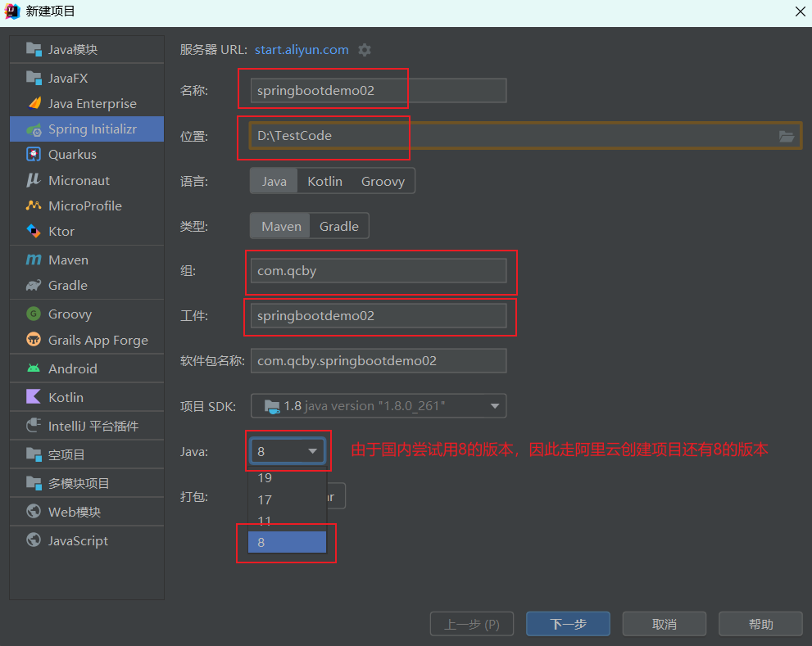Pick Java version 17 from list
The width and height of the screenshot is (812, 646).
288,499
